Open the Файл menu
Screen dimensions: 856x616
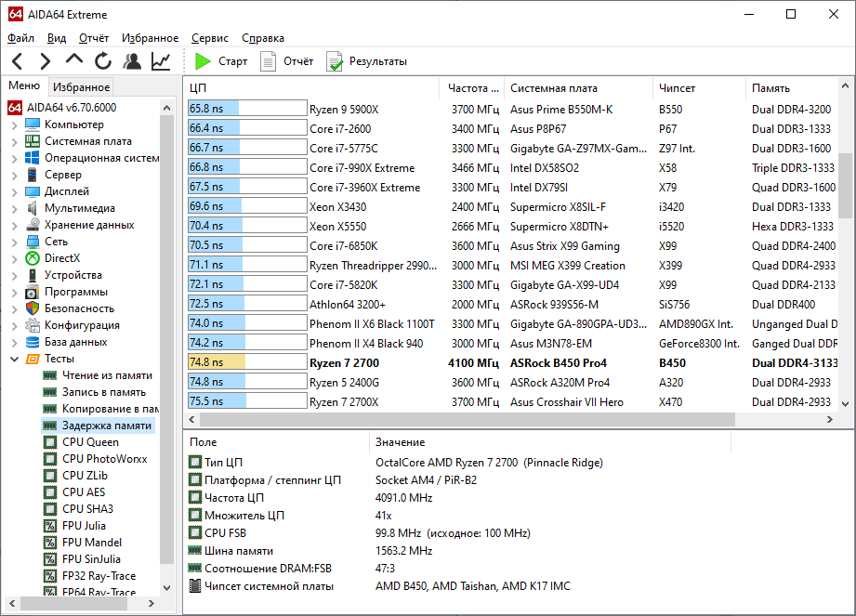pos(20,38)
